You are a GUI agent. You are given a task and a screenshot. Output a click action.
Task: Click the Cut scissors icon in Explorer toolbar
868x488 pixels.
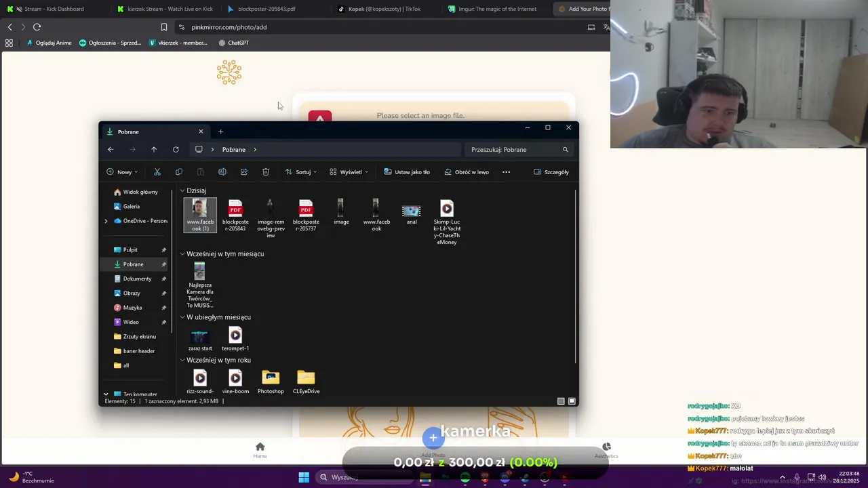[157, 172]
